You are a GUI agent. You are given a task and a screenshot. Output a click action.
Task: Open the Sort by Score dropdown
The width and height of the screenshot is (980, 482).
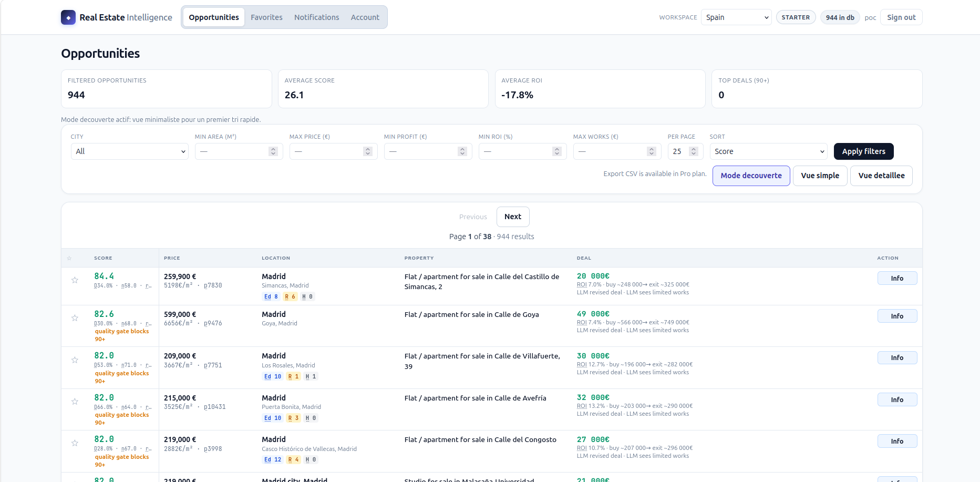768,151
